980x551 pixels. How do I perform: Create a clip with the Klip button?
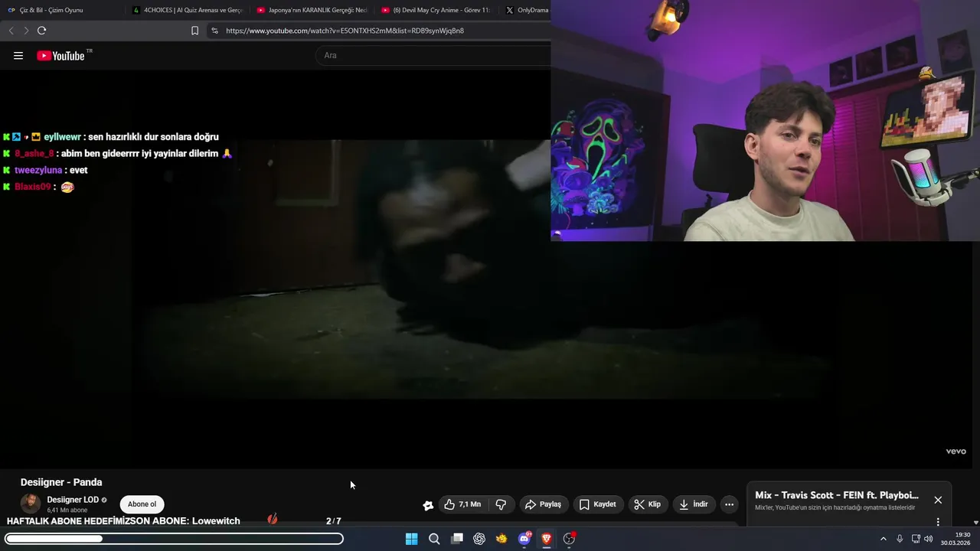(647, 504)
